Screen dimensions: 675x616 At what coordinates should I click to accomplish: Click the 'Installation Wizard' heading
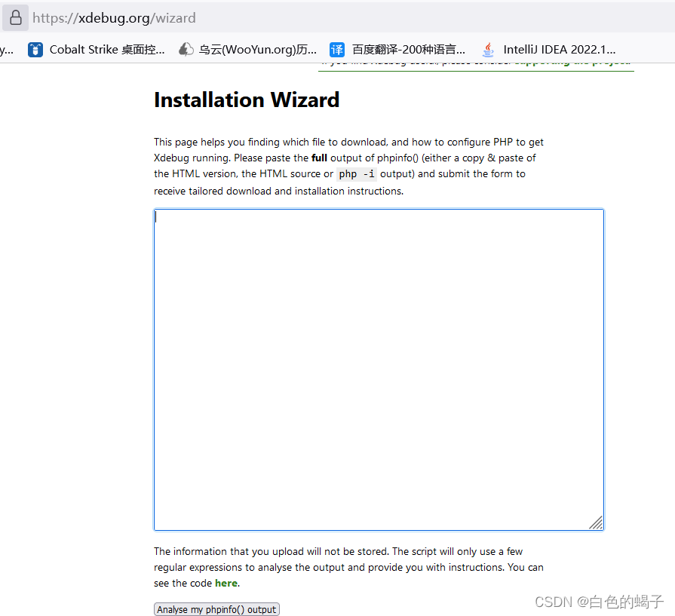click(247, 100)
